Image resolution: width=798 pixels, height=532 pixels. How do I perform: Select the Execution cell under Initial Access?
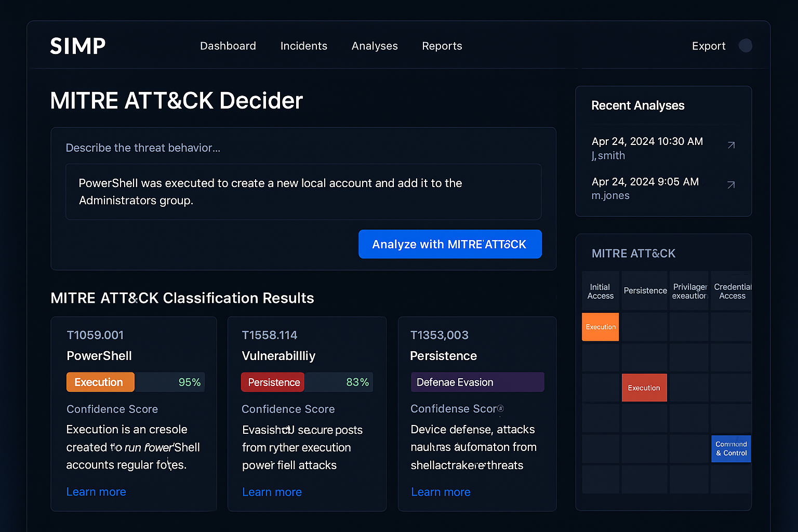(600, 327)
